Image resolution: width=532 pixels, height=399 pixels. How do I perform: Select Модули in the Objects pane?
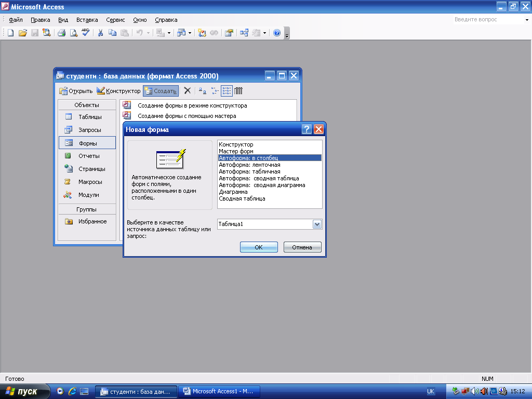(87, 195)
